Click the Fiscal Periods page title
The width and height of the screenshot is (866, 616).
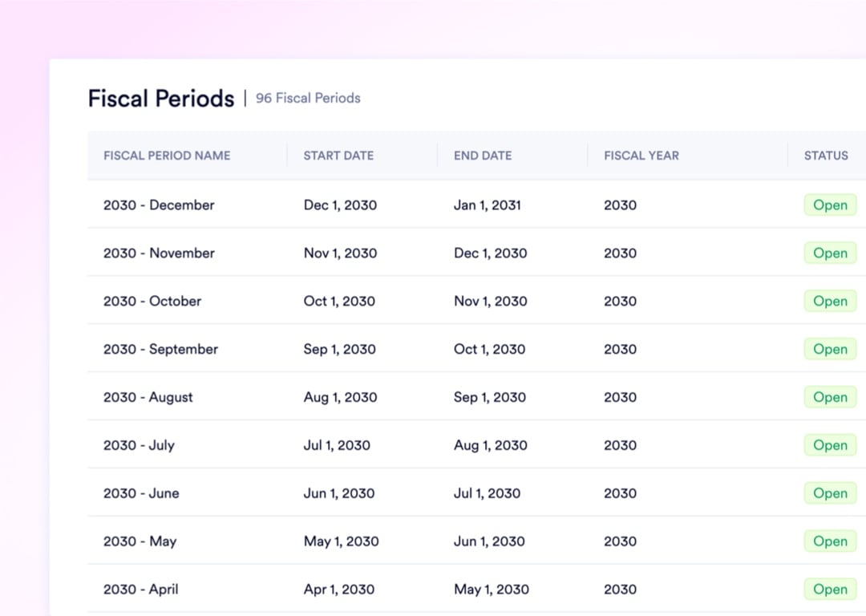tap(160, 98)
